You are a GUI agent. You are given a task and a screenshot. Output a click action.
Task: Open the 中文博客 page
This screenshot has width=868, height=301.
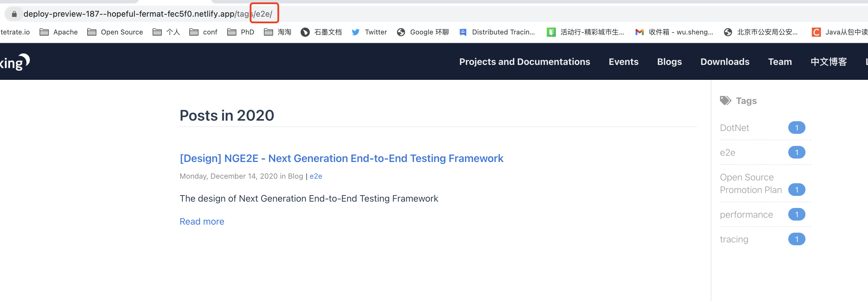(x=829, y=62)
